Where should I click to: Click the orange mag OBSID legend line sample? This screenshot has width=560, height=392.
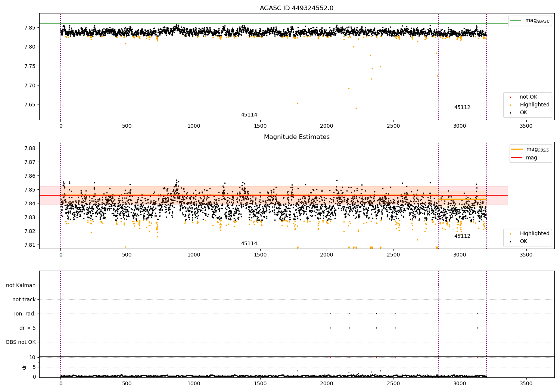point(517,149)
